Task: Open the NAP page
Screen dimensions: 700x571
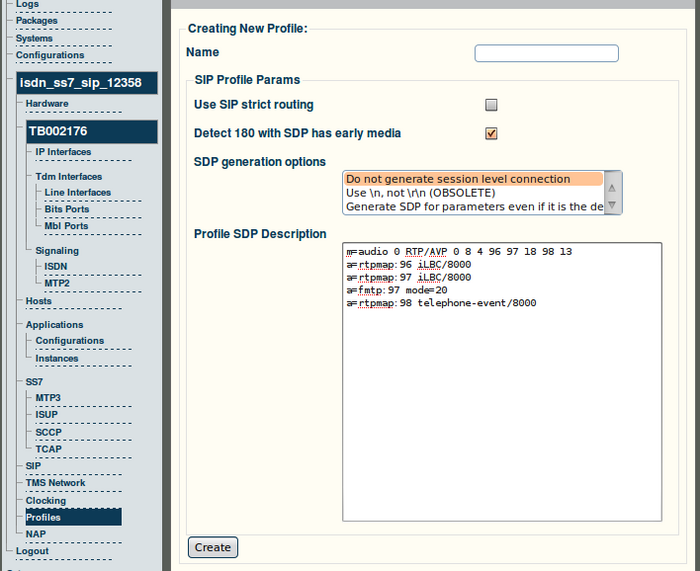Action: coord(36,534)
